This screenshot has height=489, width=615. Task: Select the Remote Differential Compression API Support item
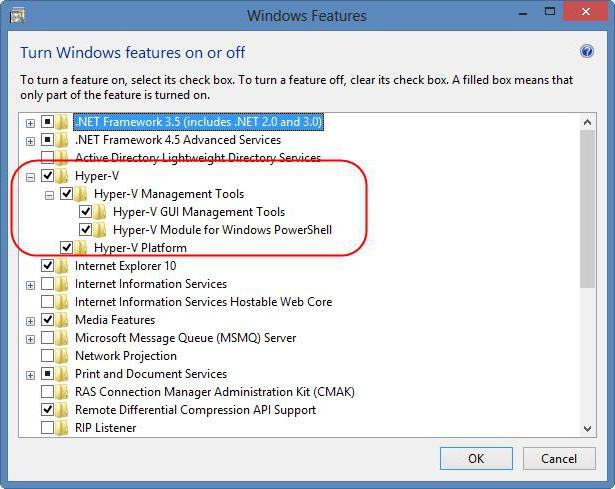[x=195, y=410]
